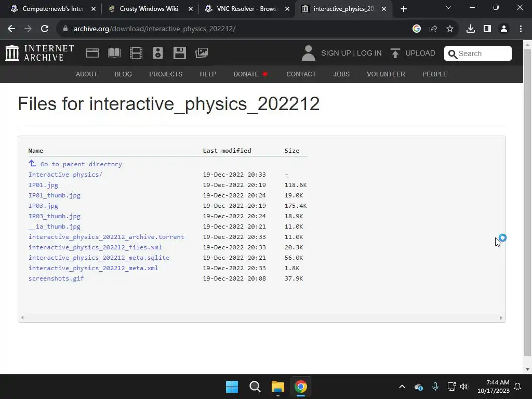Open the HELP menu item

pos(208,74)
